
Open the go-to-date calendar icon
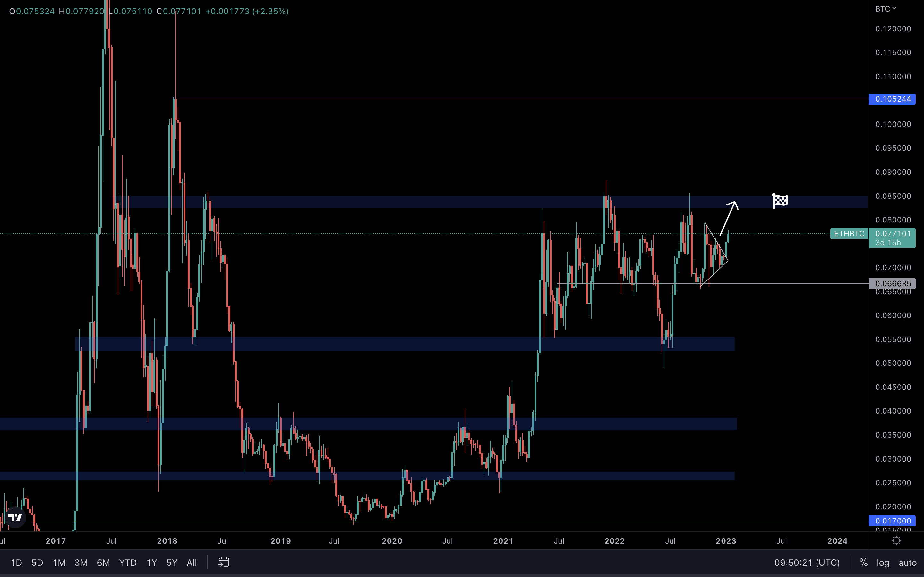[224, 562]
